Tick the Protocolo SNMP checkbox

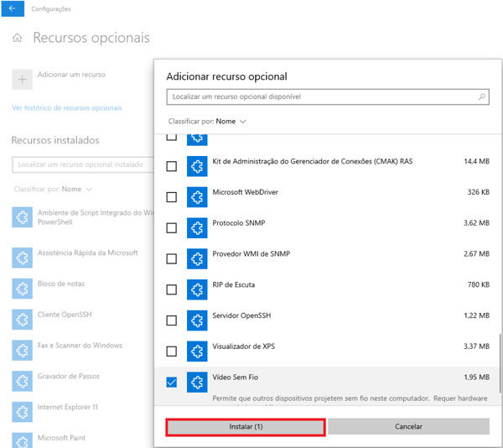(172, 228)
